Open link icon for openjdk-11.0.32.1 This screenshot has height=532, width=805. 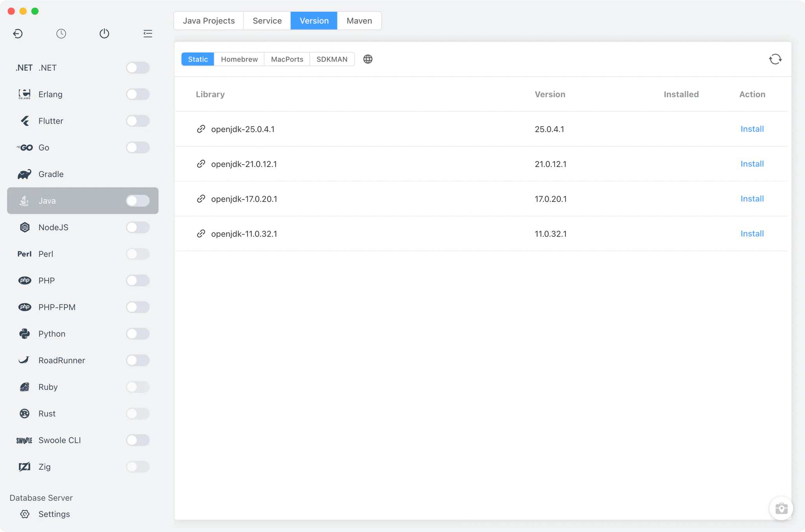(201, 234)
